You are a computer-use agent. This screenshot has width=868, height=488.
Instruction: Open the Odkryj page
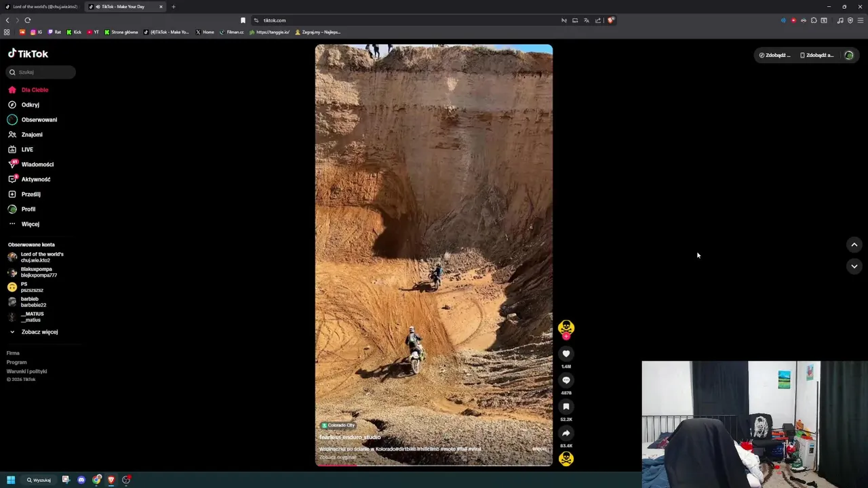pos(24,104)
